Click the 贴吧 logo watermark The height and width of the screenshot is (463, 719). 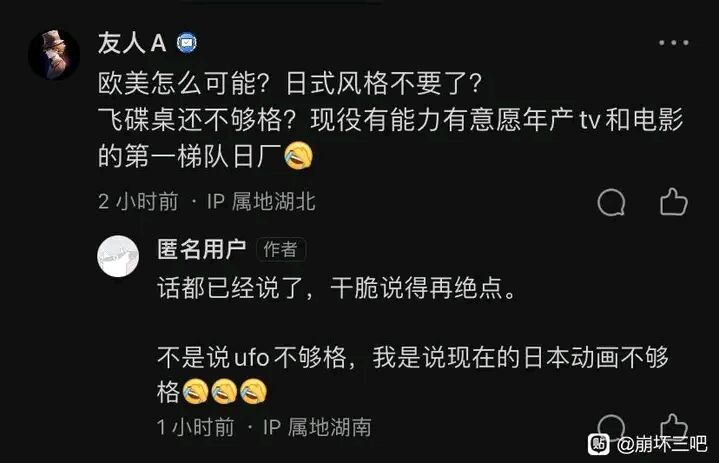tap(599, 444)
